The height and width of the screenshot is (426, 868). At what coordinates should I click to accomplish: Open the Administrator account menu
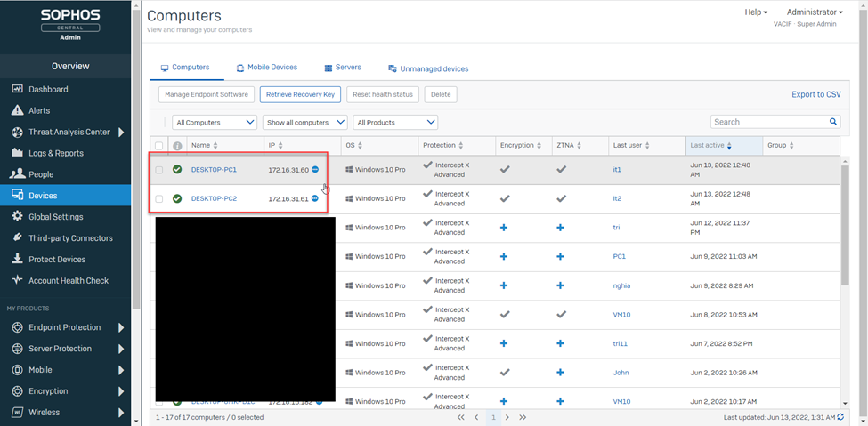tap(815, 12)
